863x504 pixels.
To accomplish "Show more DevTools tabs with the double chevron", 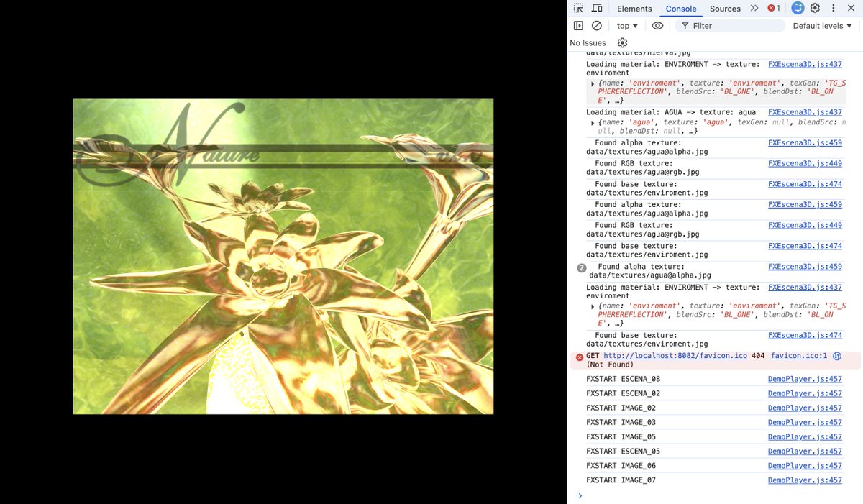I will [x=754, y=8].
